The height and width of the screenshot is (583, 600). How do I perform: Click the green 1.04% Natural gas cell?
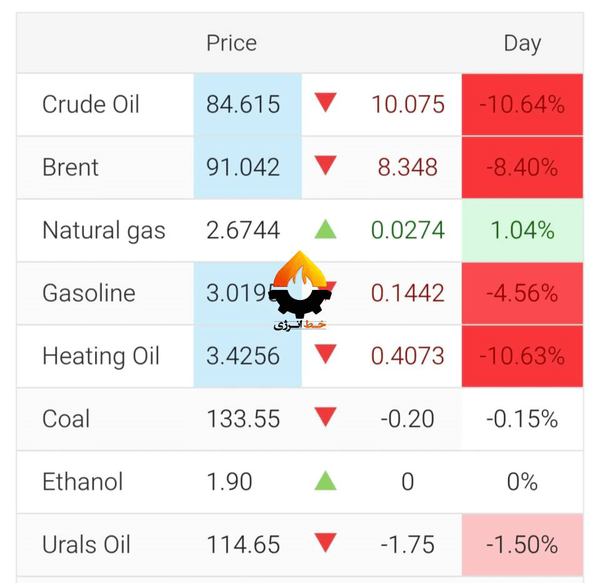522,230
